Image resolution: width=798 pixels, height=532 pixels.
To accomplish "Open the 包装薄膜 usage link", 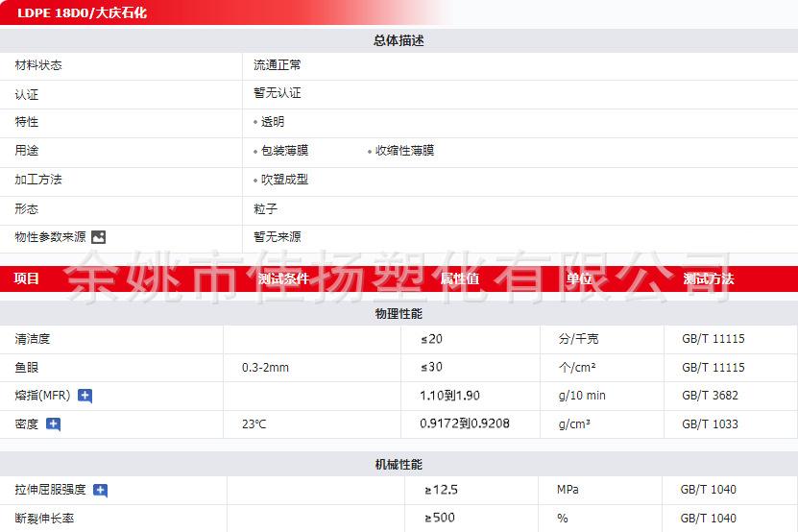I will (284, 151).
